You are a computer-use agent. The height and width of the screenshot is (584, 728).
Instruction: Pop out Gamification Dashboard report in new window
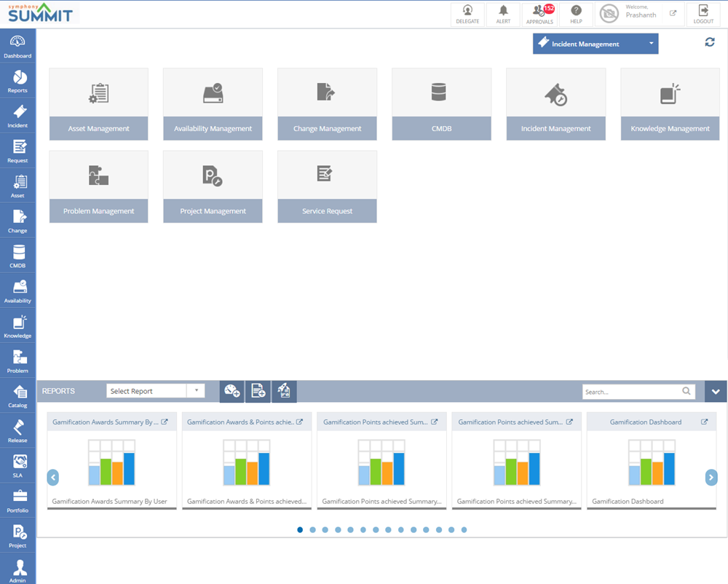(704, 422)
